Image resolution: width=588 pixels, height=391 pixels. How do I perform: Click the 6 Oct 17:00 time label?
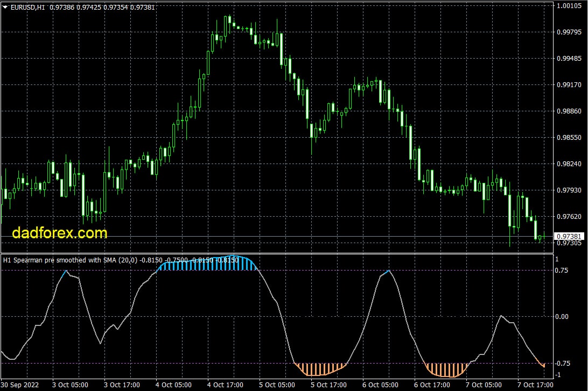(x=432, y=385)
